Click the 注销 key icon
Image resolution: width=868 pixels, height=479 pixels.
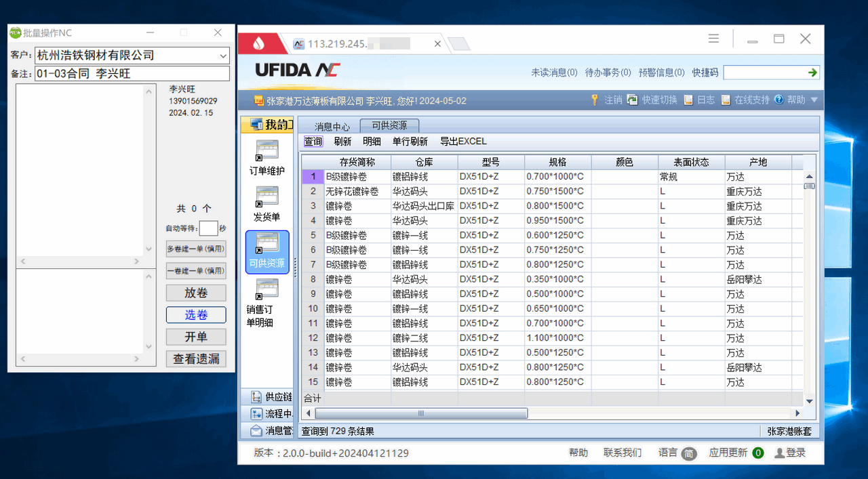coord(595,100)
